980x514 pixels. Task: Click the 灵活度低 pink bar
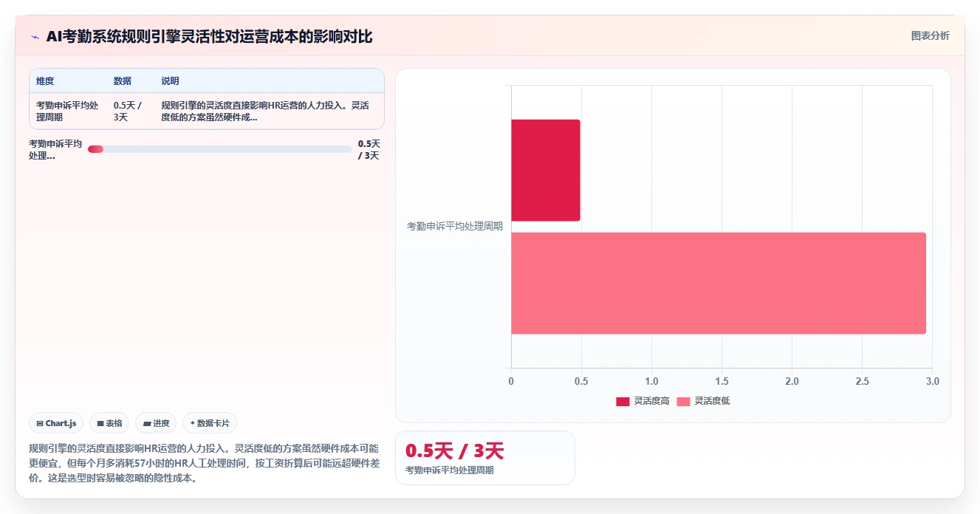click(719, 283)
